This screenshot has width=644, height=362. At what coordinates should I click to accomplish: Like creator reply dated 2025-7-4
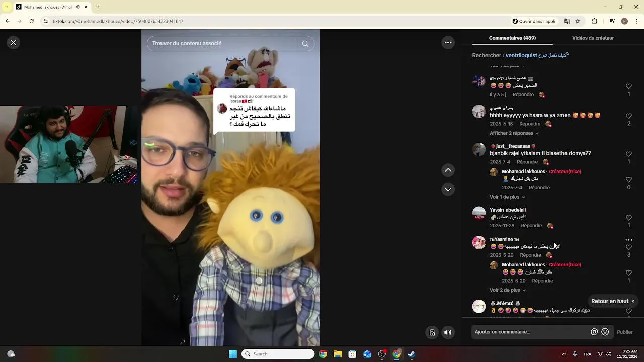[x=629, y=179]
